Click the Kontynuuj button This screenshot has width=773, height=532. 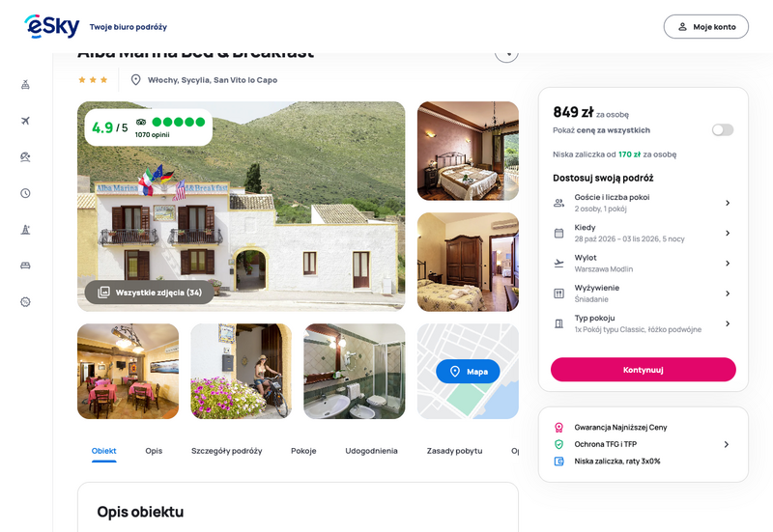click(x=644, y=370)
